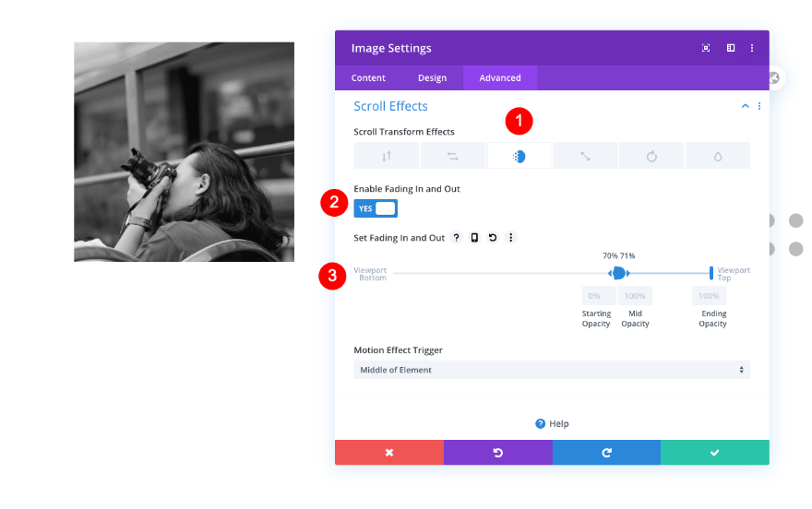
Task: Open the Image Settings three-dot menu
Action: [752, 48]
